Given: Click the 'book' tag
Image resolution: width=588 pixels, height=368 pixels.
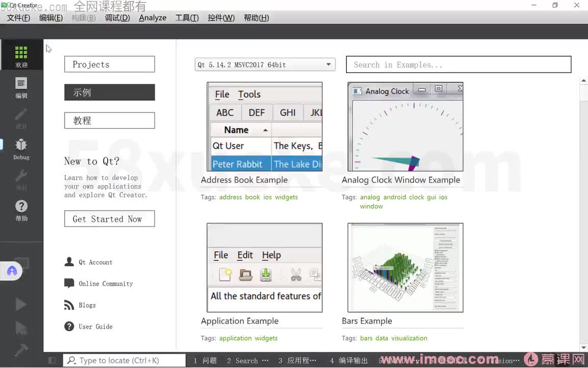Looking at the screenshot, I should (252, 197).
